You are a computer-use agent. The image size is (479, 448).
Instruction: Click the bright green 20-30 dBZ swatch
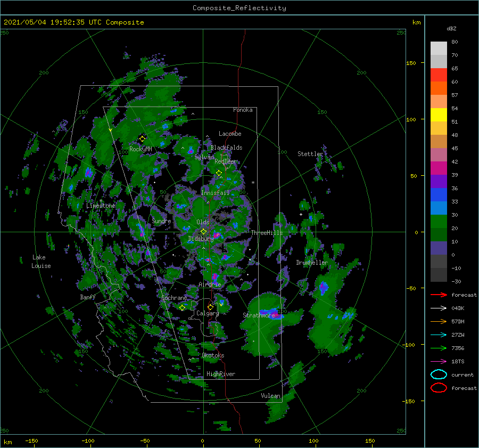(439, 222)
